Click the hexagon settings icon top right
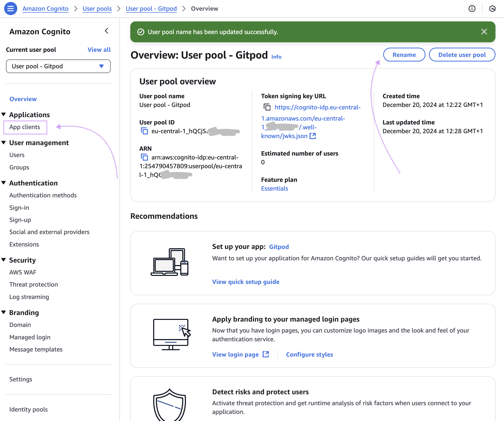 tap(492, 9)
